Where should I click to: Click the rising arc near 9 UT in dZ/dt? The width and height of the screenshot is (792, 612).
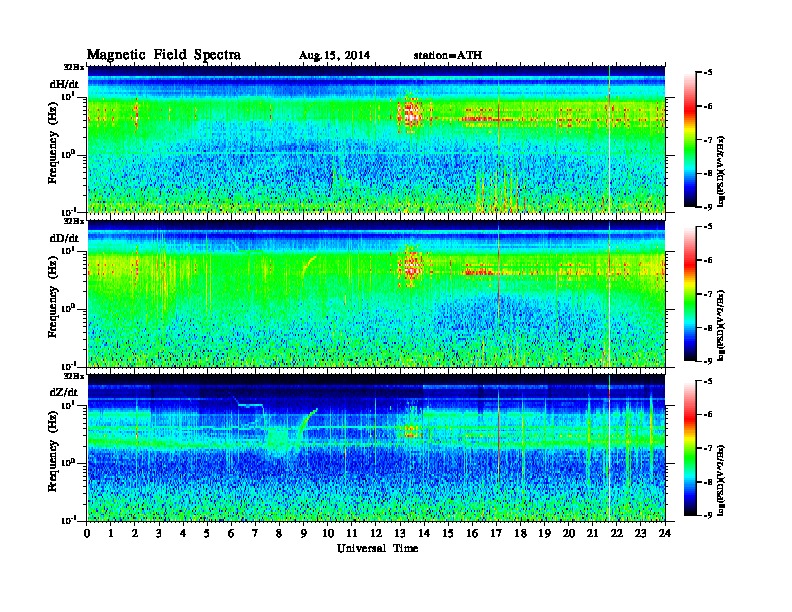tap(306, 423)
